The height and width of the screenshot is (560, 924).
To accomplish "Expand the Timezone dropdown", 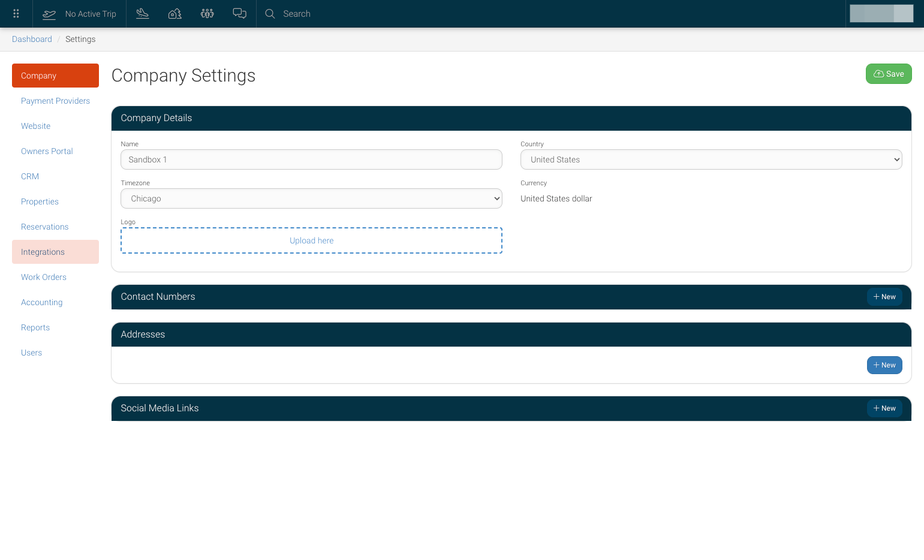I will click(x=311, y=198).
